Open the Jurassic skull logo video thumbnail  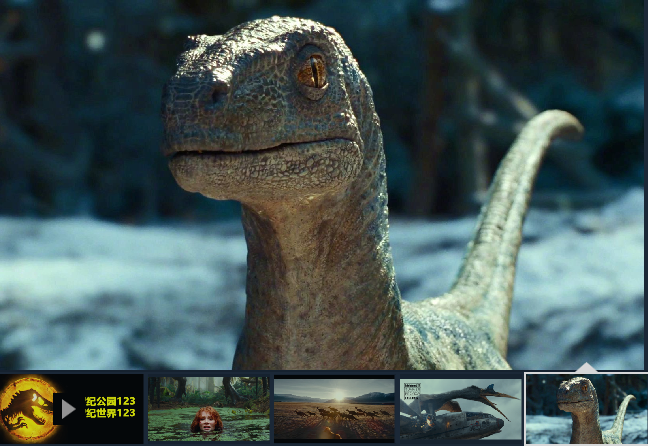[71, 409]
